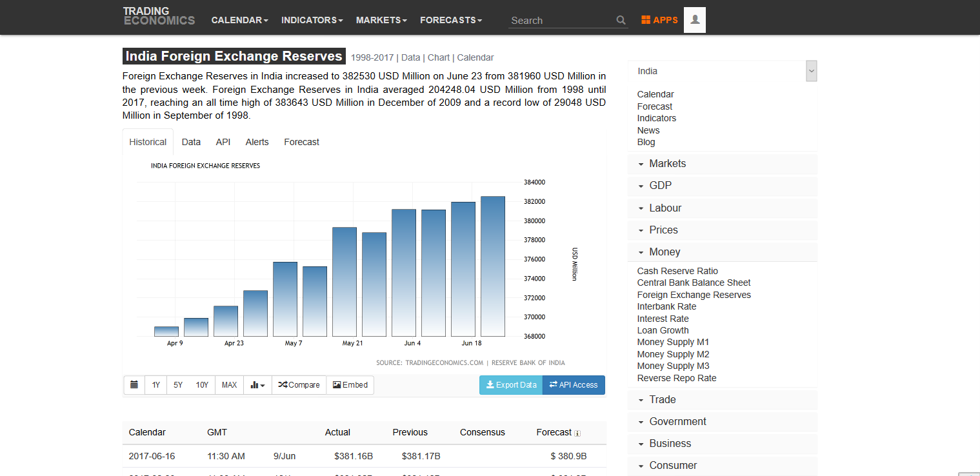Switch to the Data tab

coord(191,142)
